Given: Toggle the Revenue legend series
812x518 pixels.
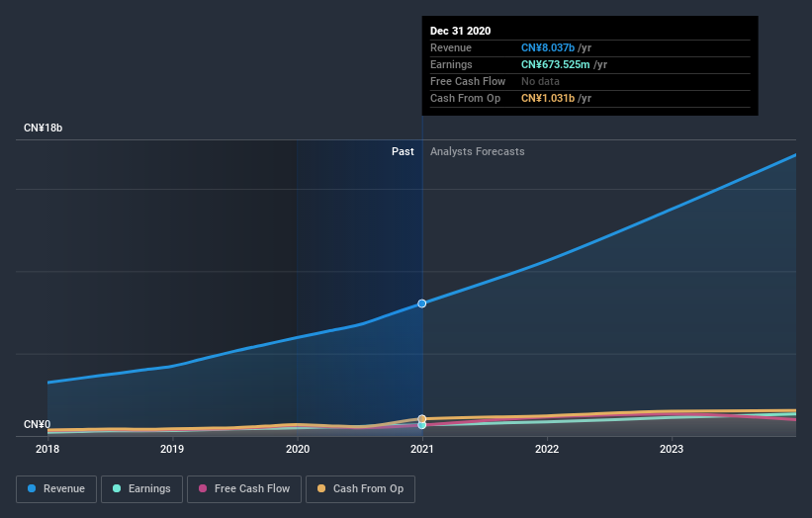Looking at the screenshot, I should click(x=56, y=489).
